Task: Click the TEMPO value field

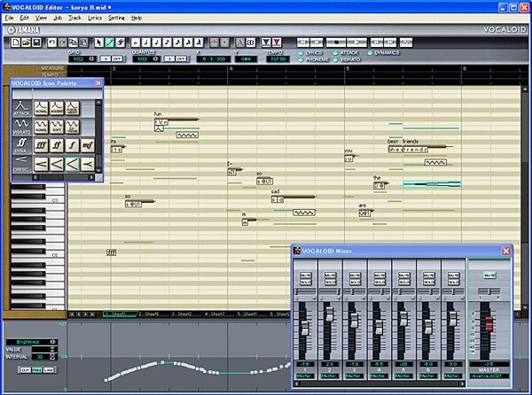Action: tap(278, 59)
